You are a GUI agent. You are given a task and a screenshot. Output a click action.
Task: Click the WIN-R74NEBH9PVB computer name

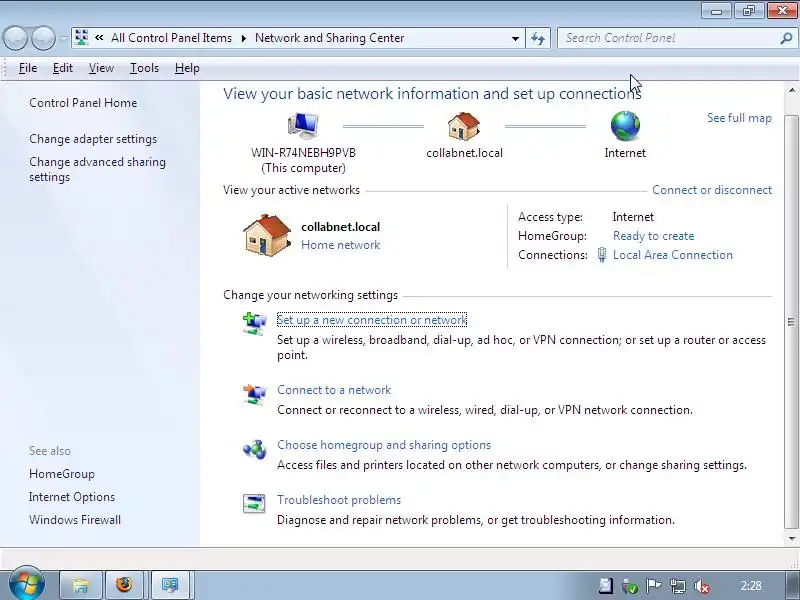[303, 153]
